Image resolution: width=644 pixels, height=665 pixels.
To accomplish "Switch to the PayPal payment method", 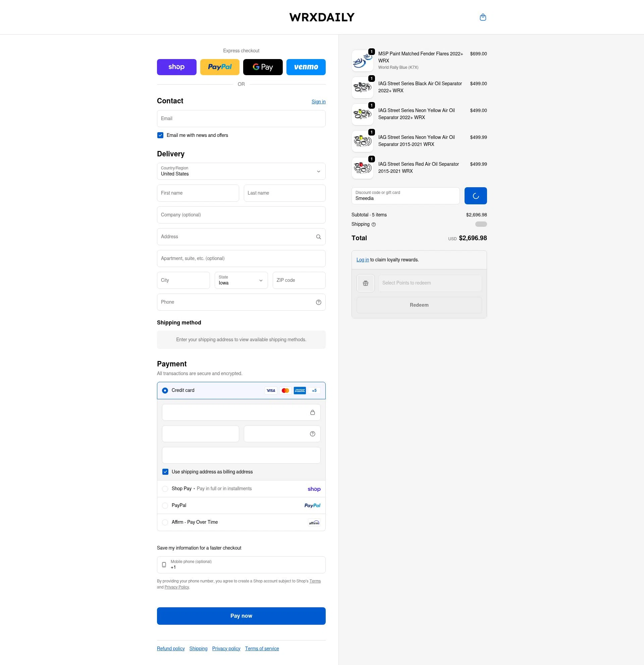I will (165, 505).
